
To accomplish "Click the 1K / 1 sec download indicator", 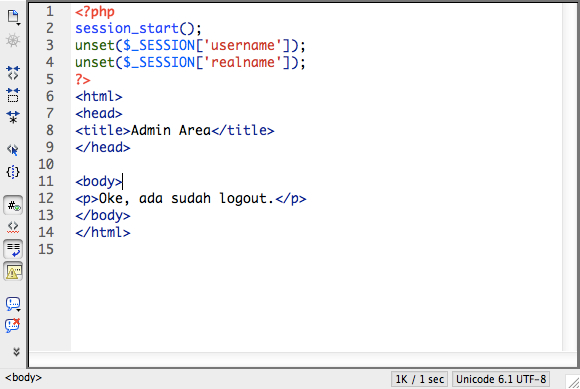I will [x=419, y=379].
